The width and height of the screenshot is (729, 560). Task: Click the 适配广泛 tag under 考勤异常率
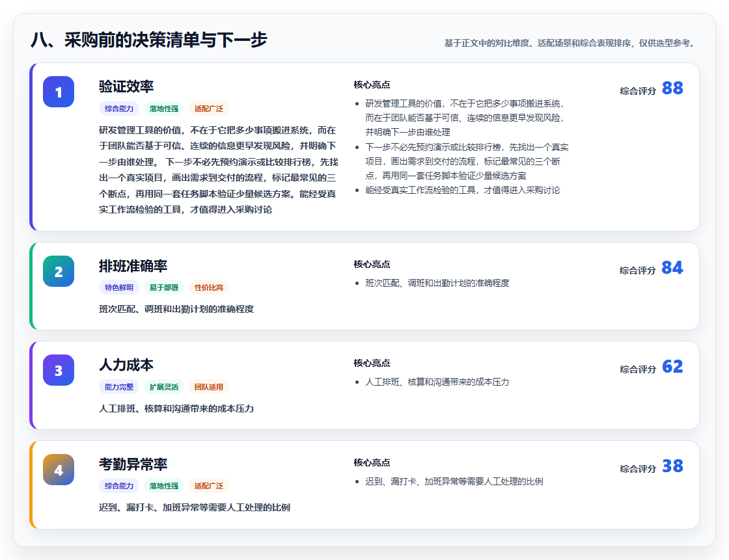[x=209, y=486]
